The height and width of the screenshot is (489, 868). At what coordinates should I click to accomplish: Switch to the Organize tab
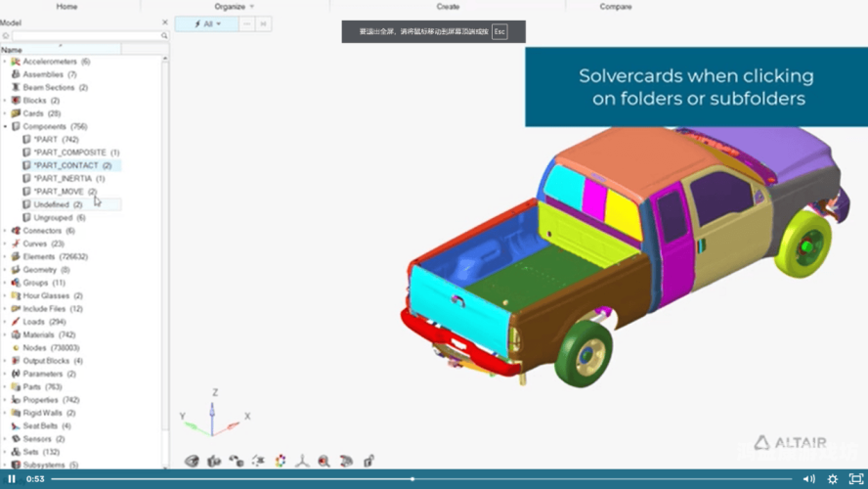coord(230,7)
